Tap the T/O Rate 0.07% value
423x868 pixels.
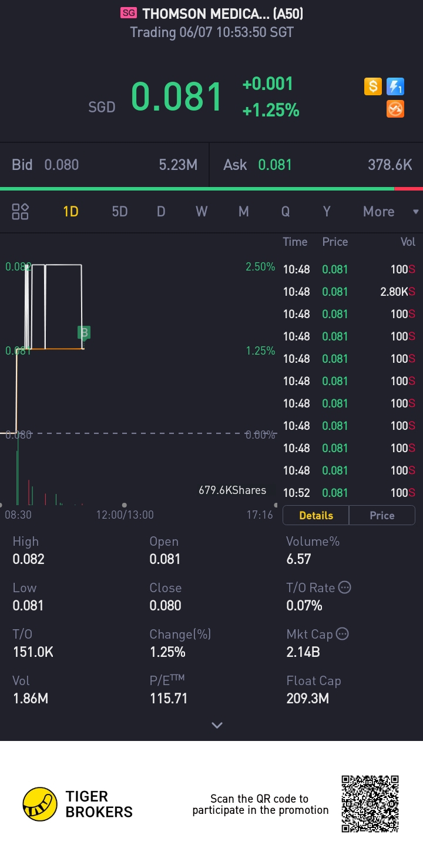coord(304,605)
